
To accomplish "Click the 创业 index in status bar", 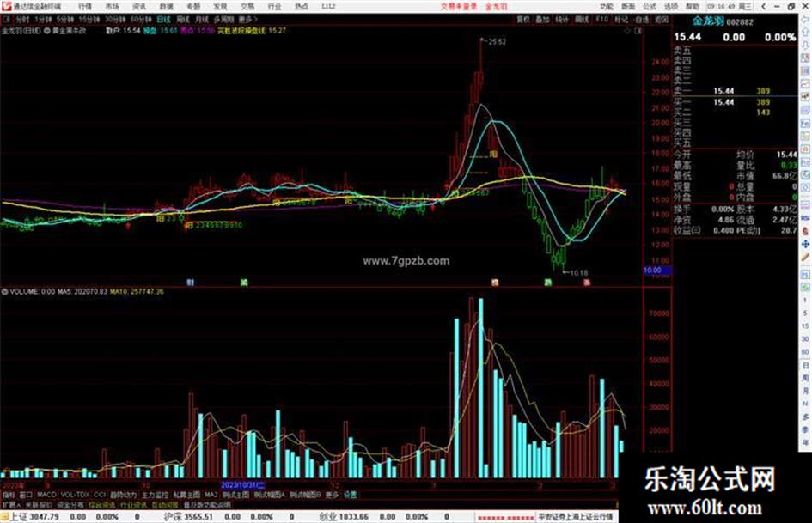I will click(344, 517).
